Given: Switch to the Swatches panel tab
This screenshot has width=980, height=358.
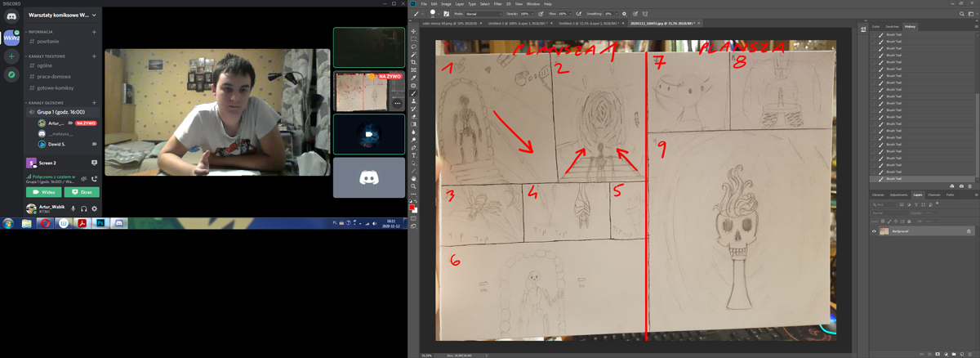Looking at the screenshot, I should (893, 27).
